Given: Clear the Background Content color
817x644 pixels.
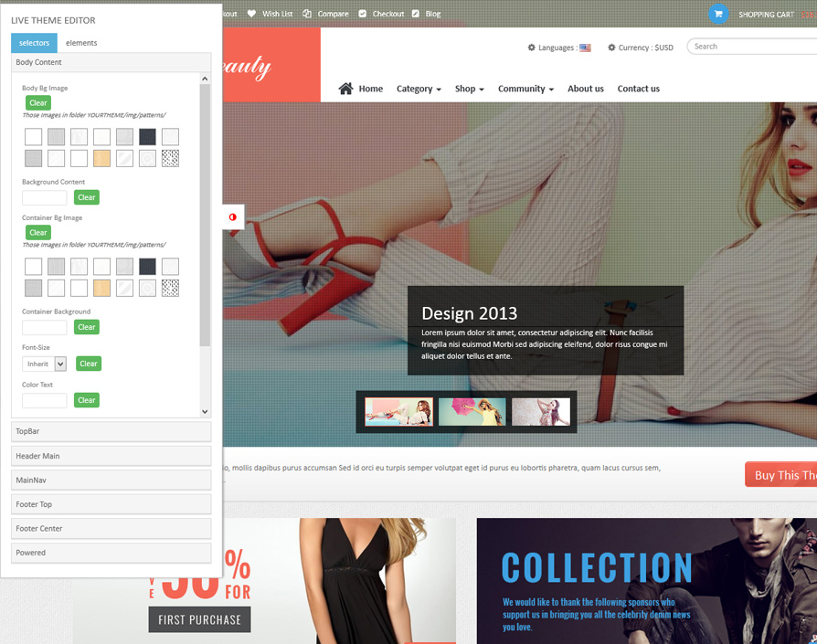Looking at the screenshot, I should coord(87,197).
